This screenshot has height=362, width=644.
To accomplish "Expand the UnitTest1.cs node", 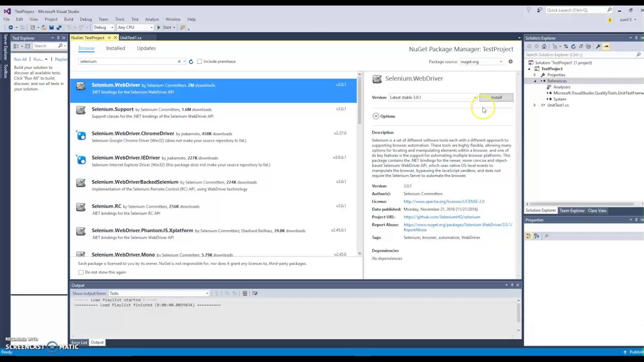I will point(535,105).
